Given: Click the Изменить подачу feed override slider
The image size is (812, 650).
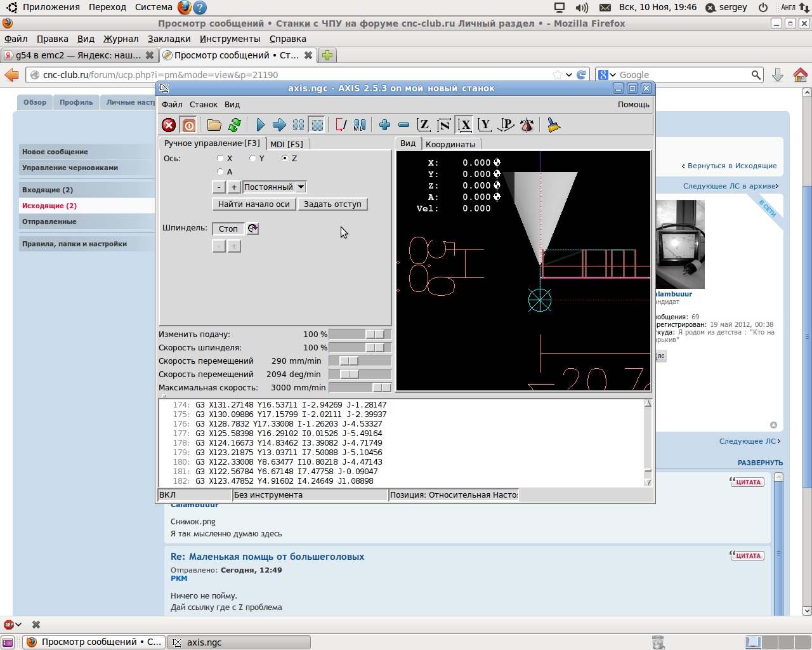Looking at the screenshot, I should (x=375, y=335).
